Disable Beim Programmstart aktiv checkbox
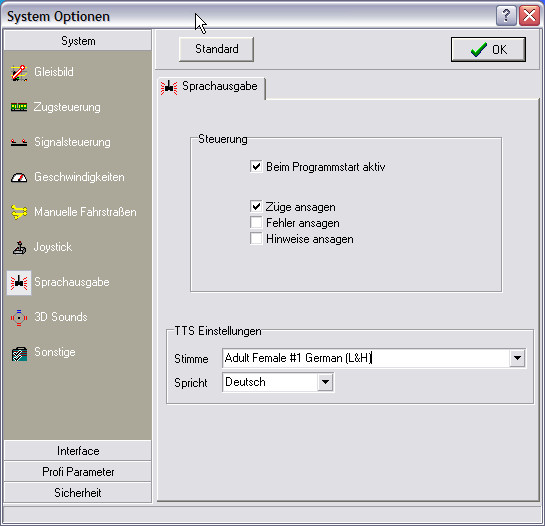This screenshot has height=526, width=545. click(x=256, y=167)
